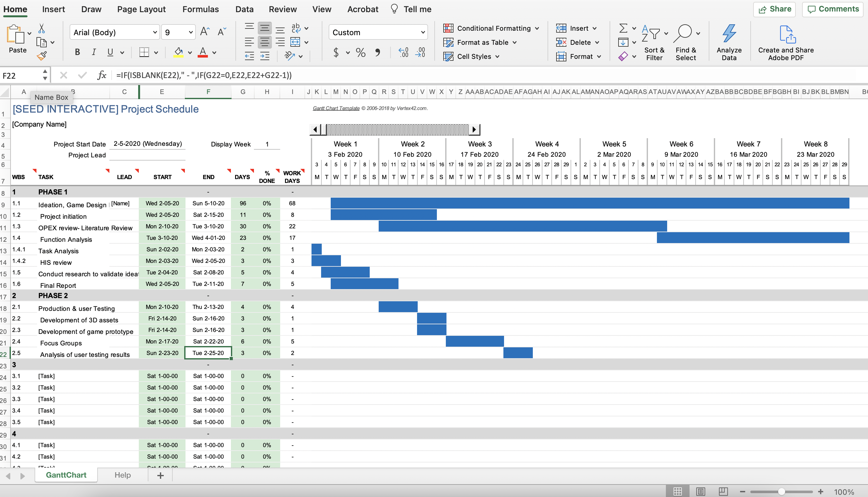The width and height of the screenshot is (868, 497).
Task: Toggle bold formatting
Action: coord(77,52)
